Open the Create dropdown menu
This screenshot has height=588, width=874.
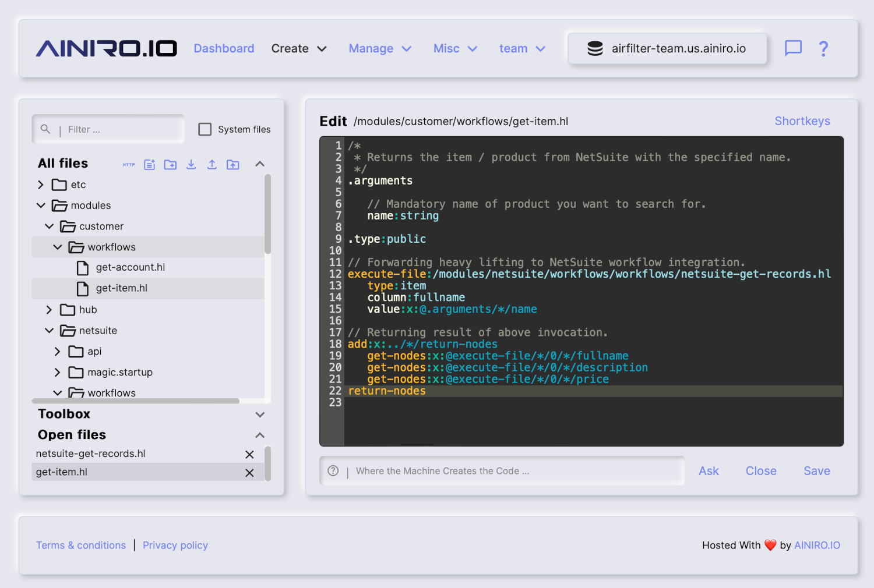point(299,48)
